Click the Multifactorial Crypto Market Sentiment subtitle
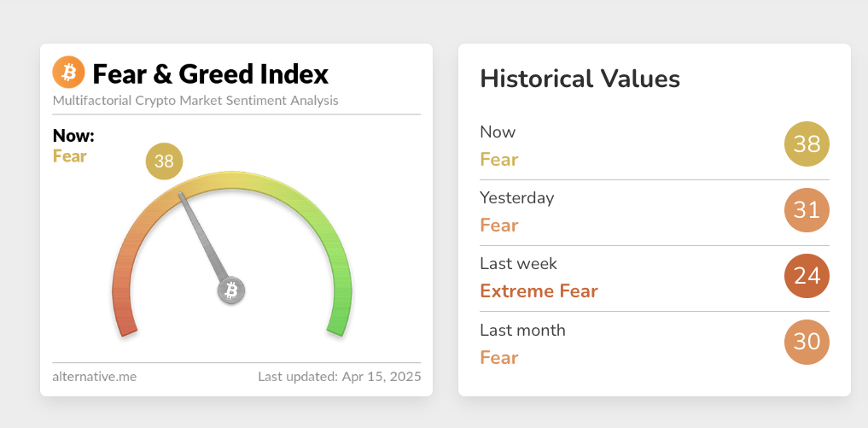 pyautogui.click(x=195, y=101)
